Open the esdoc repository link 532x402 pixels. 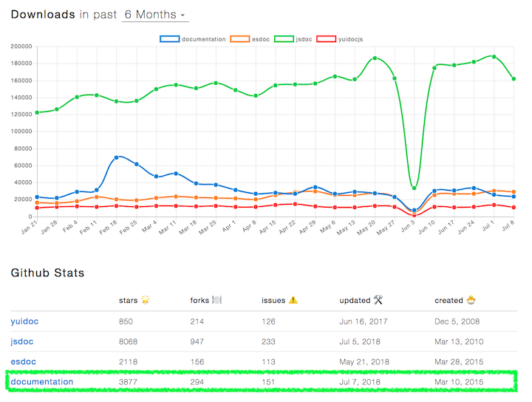[24, 361]
